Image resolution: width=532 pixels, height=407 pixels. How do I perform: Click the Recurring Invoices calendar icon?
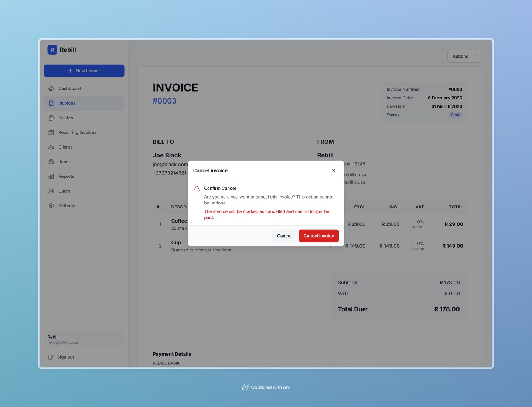(x=51, y=132)
